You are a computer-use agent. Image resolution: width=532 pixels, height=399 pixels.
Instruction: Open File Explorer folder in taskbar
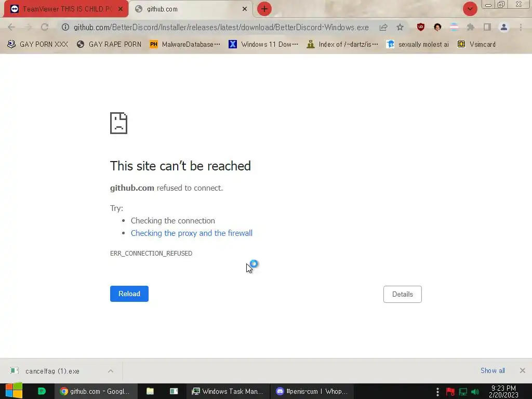[150, 391]
